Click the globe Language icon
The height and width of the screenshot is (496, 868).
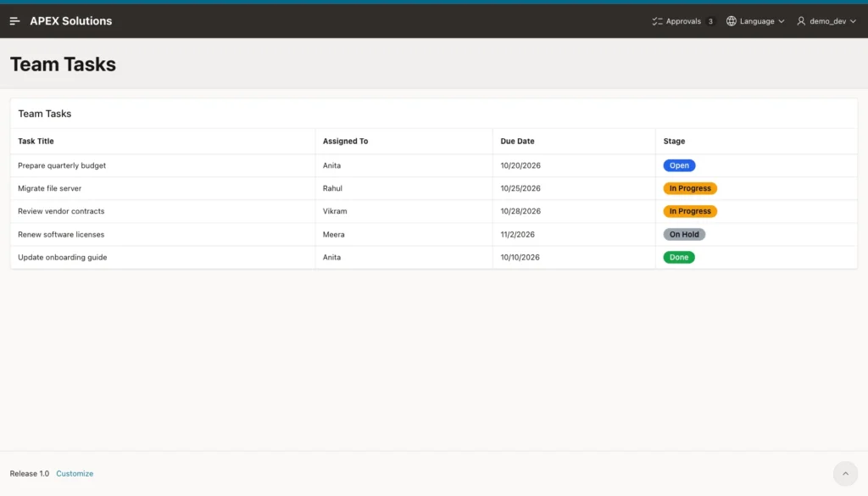tap(732, 21)
